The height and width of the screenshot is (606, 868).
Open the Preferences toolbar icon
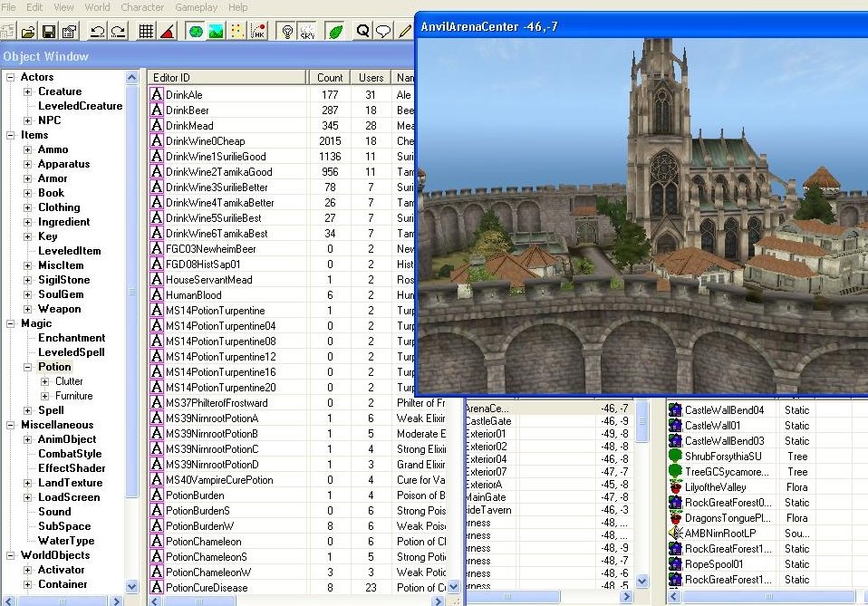[x=69, y=32]
